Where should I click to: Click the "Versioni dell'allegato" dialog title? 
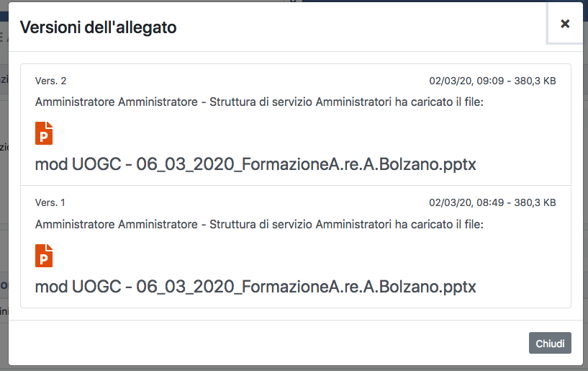(x=98, y=27)
